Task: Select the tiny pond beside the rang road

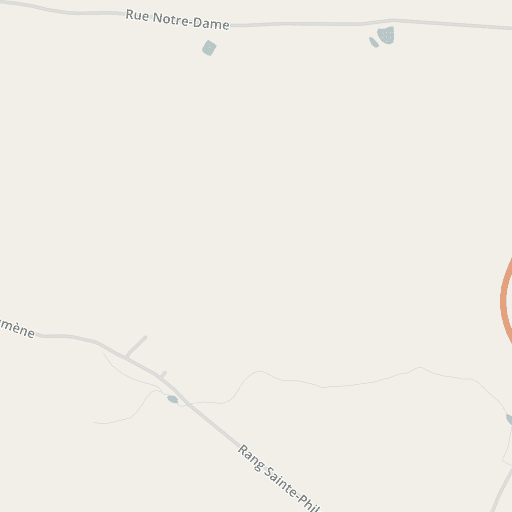Action: click(172, 399)
